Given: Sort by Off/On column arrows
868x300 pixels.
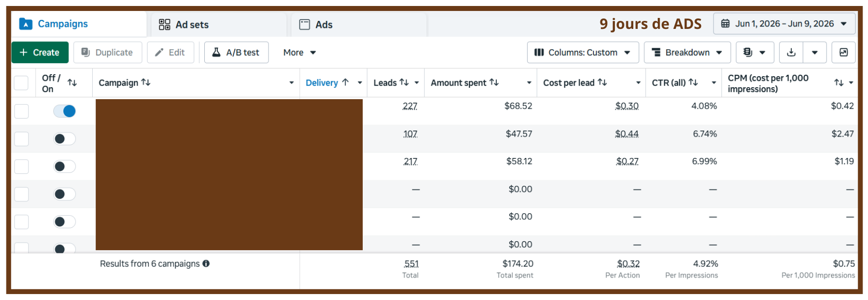Looking at the screenshot, I should (x=72, y=83).
